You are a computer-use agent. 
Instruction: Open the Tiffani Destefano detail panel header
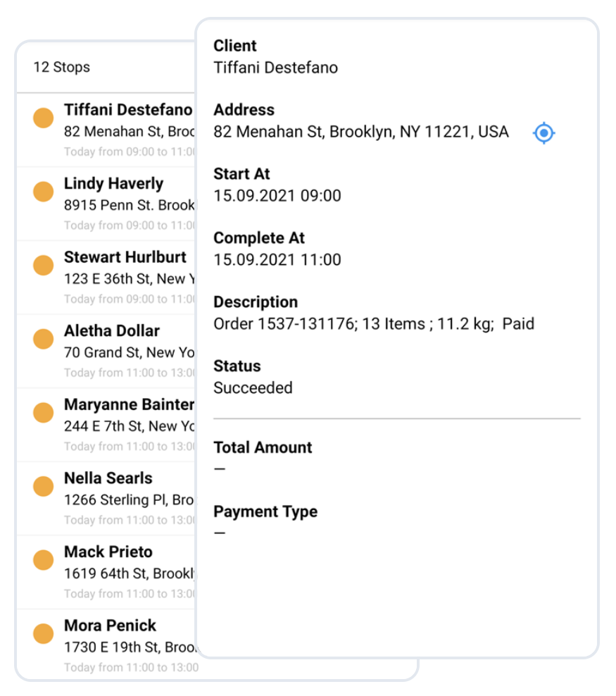click(275, 68)
